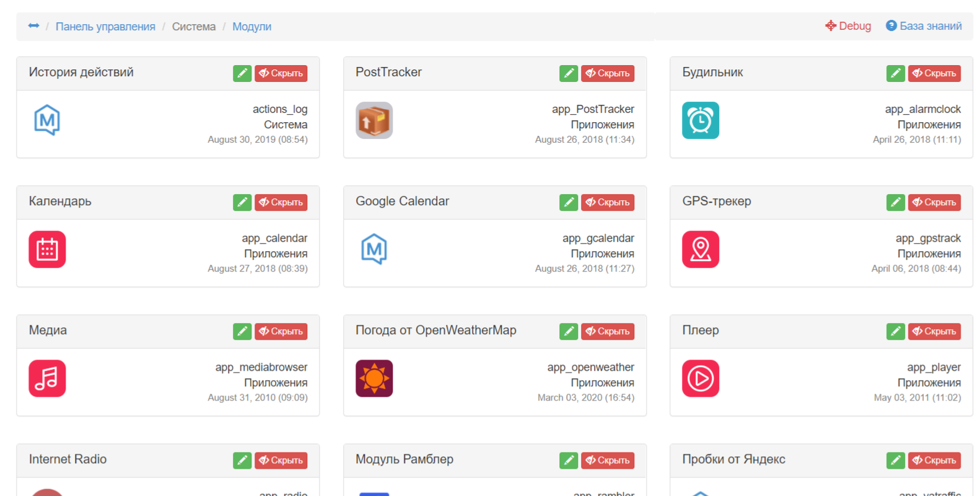Click the Медиа music note icon

(x=47, y=378)
